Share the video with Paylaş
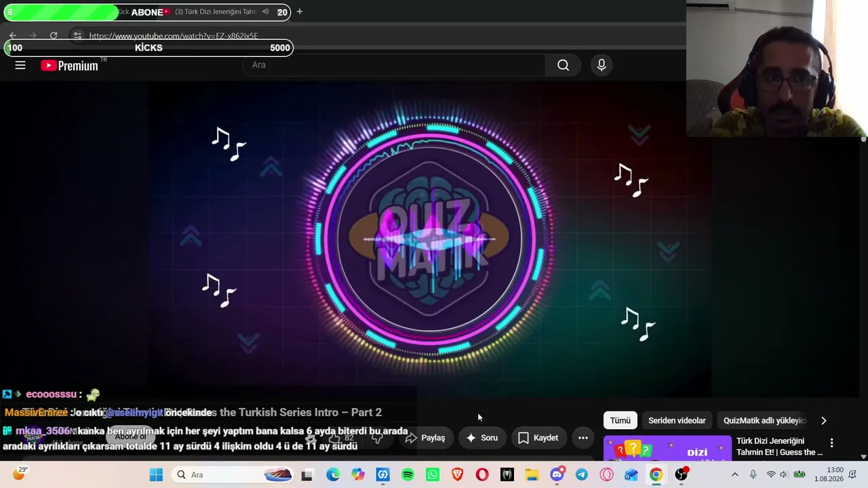This screenshot has width=868, height=488. [x=425, y=438]
